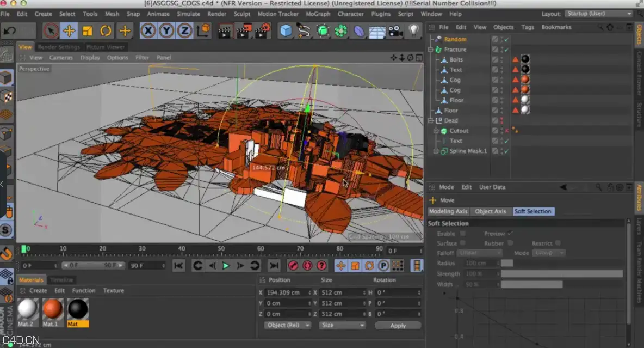Toggle the X axis lock
Screen dimensions: 644x348
coord(148,31)
